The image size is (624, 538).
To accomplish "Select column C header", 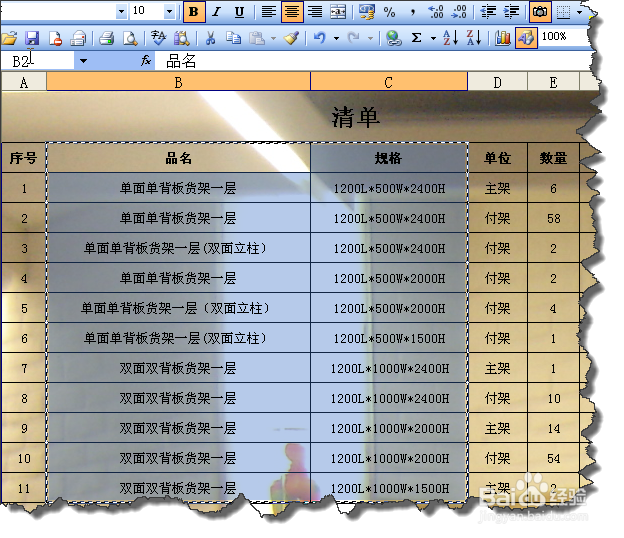I will [x=388, y=82].
